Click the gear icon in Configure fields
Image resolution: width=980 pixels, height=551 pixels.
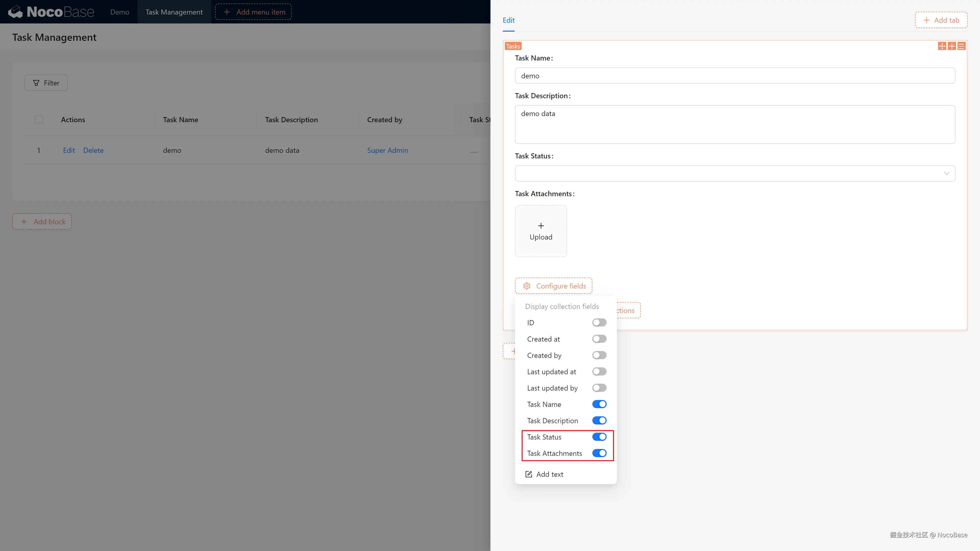point(526,286)
